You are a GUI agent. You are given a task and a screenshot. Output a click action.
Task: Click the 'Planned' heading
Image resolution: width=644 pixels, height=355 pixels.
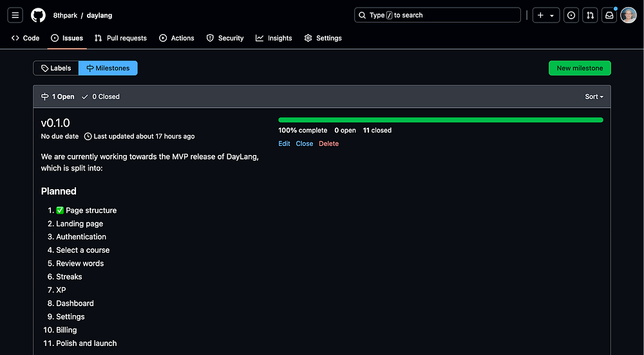click(x=59, y=192)
